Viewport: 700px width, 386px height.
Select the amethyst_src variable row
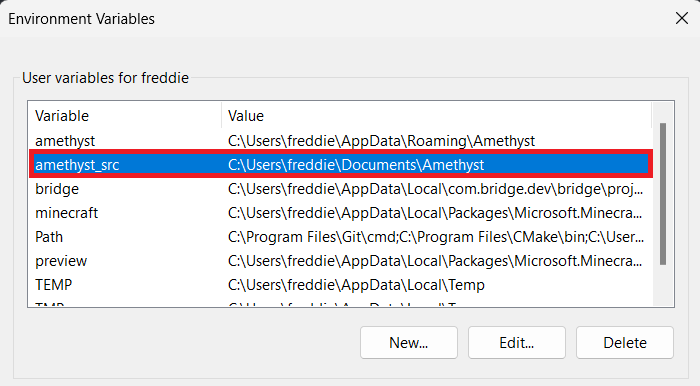click(x=341, y=165)
